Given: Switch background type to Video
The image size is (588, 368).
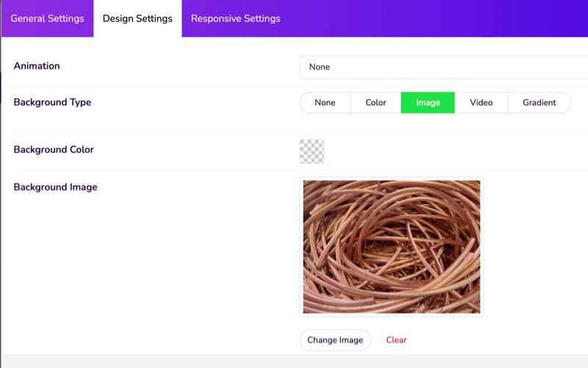Looking at the screenshot, I should pos(481,102).
